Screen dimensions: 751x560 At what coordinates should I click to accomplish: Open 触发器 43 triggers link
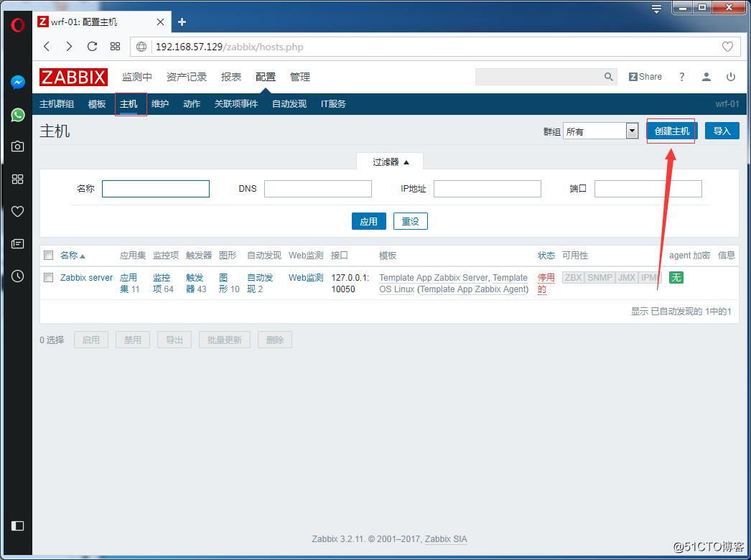[x=196, y=283]
